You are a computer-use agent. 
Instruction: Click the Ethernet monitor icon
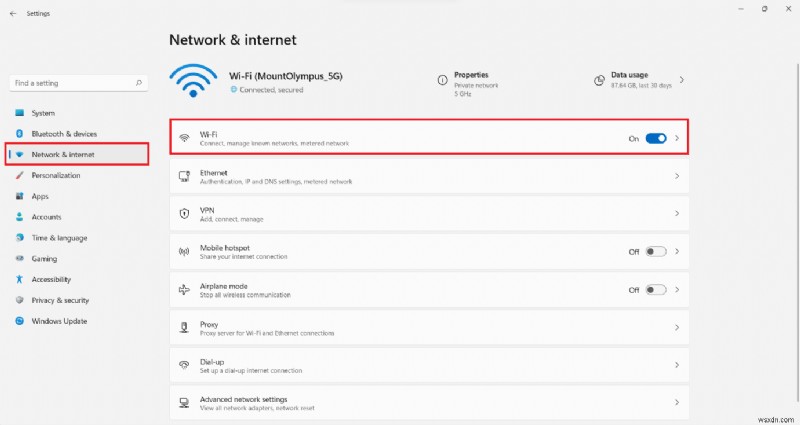pos(184,176)
